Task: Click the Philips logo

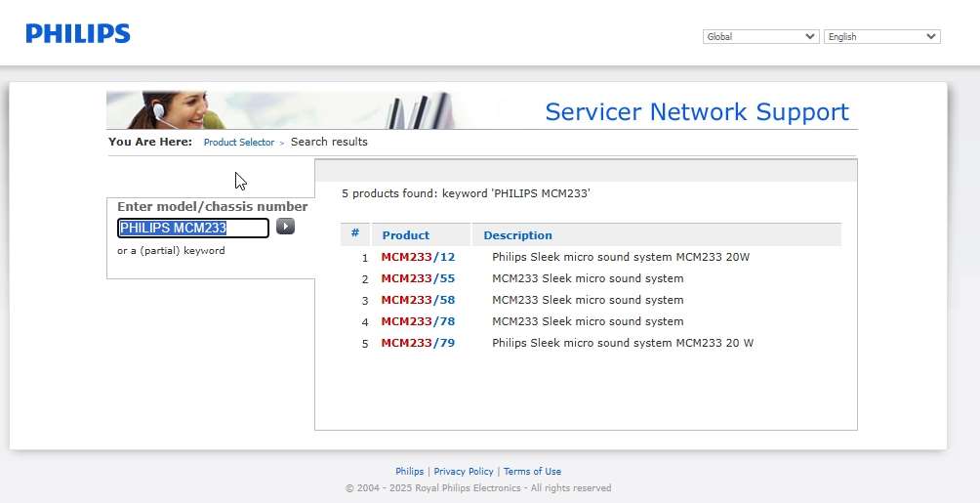Action: (x=78, y=34)
